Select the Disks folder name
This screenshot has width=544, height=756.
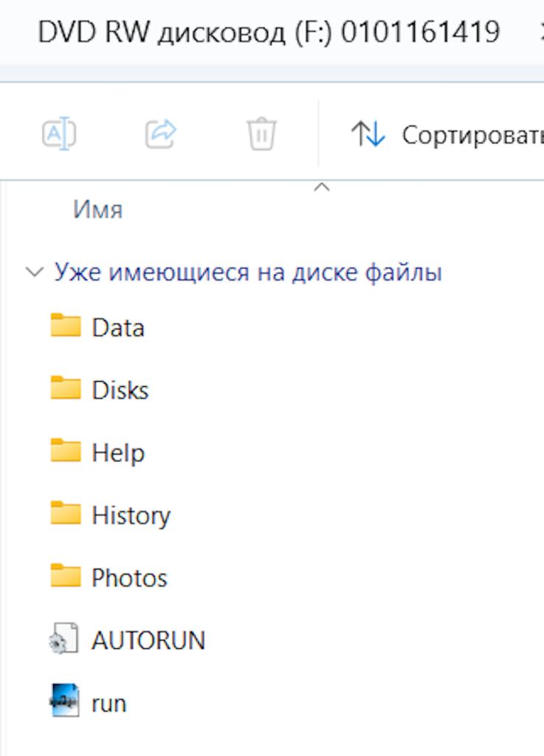point(120,390)
